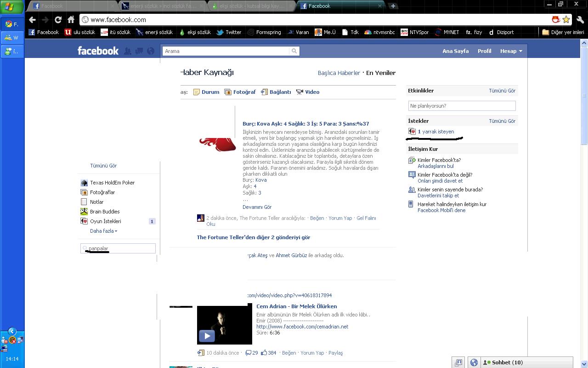Screen dimensions: 588x368
Task: Click Paylaş under the Cem Adrian video
Action: point(336,353)
